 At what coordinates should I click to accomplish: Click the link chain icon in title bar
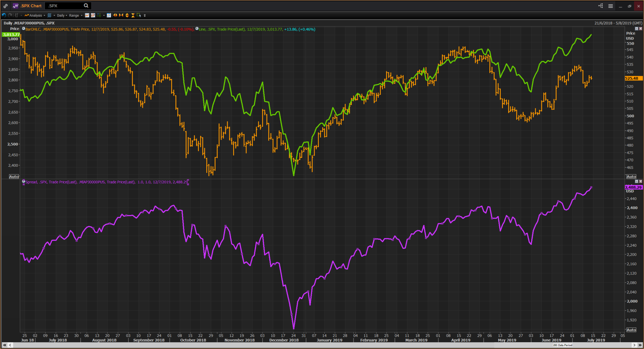[5, 6]
